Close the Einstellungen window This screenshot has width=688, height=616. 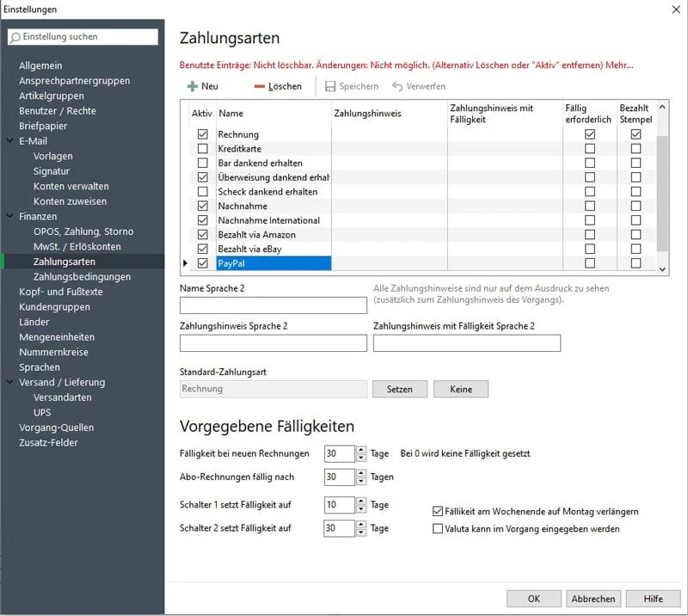tap(673, 9)
